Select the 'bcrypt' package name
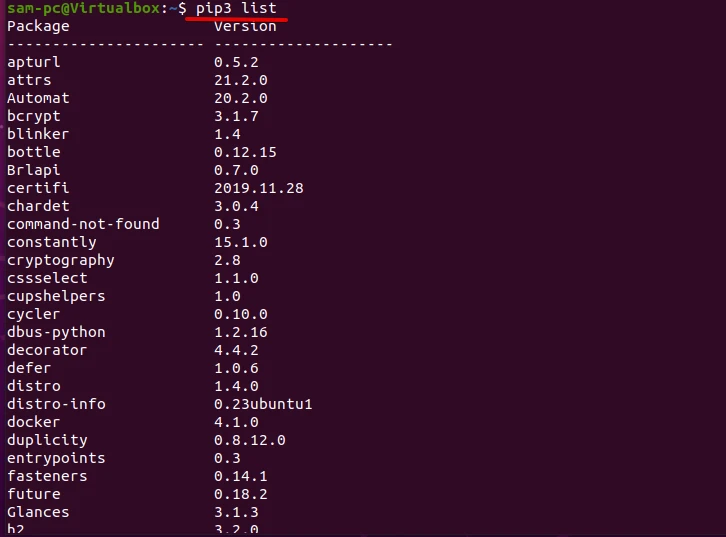The image size is (726, 537). (33, 117)
